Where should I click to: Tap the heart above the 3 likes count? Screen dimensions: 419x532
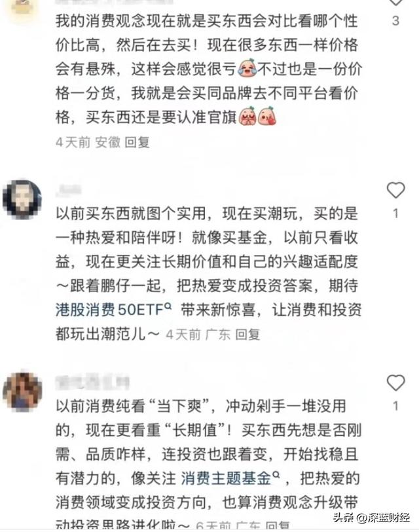click(x=395, y=2)
